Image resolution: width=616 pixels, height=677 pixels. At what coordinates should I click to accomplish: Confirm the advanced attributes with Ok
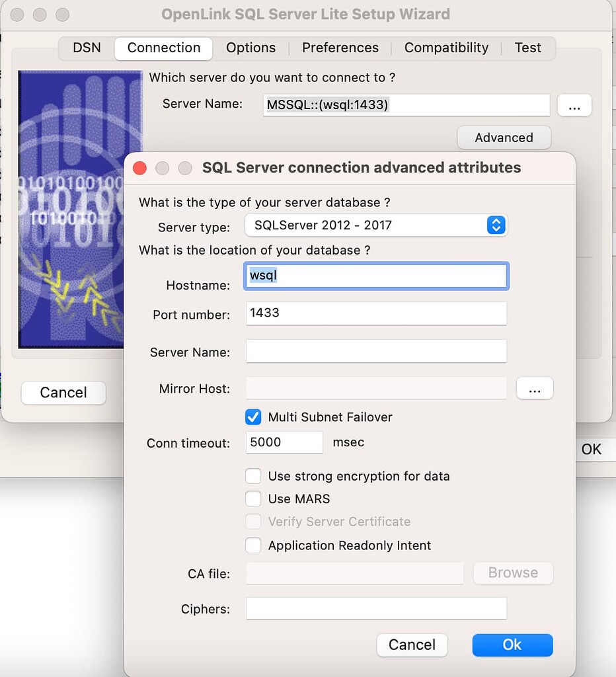pos(512,645)
